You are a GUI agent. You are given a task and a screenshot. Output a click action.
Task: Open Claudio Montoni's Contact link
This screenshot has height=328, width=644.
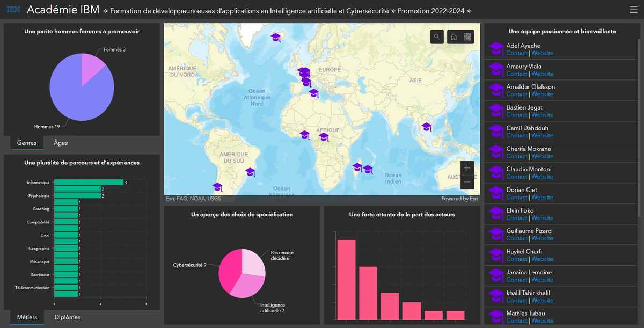tap(517, 177)
